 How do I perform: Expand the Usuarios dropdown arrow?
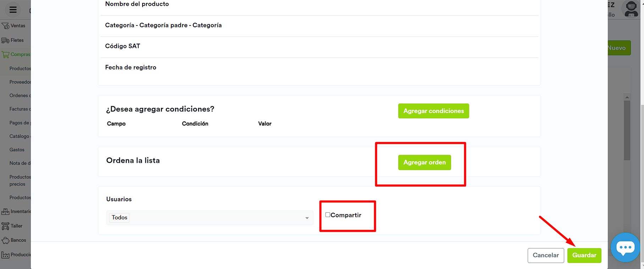point(307,218)
